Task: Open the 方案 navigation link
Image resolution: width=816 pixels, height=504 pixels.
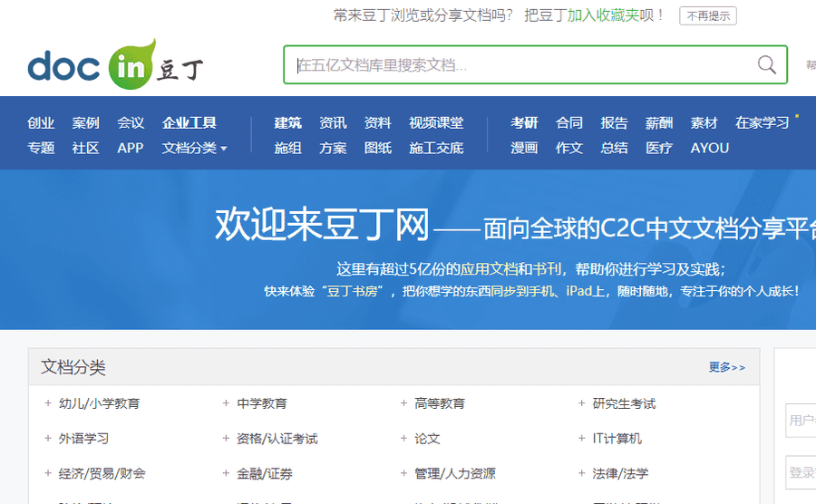Action: pos(333,149)
